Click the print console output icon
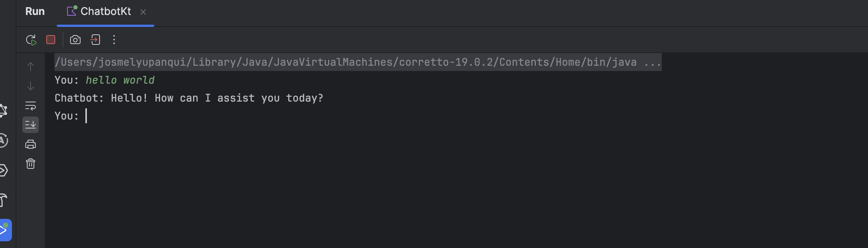Viewport: 868px width, 248px height. coord(31,144)
